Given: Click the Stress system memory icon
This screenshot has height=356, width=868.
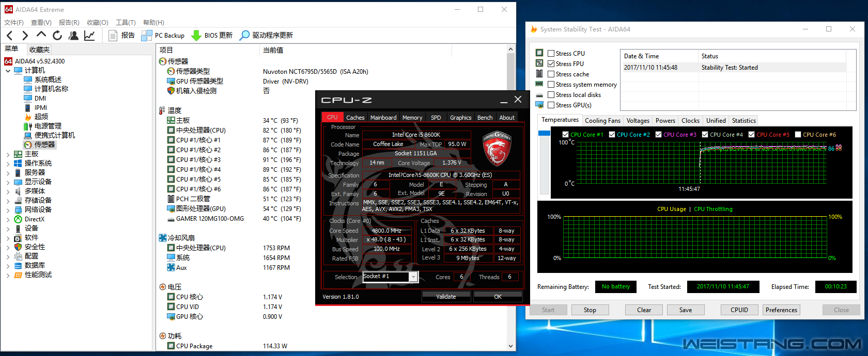Looking at the screenshot, I should pos(539,84).
